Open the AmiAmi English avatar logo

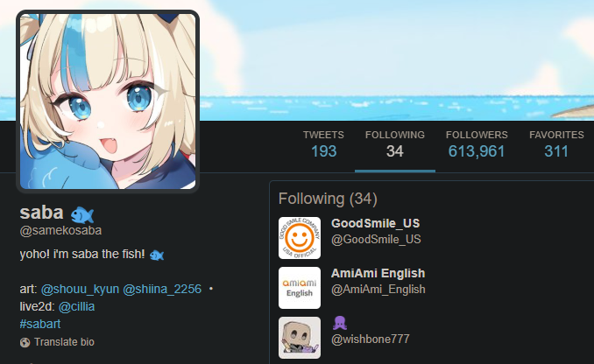pos(300,288)
